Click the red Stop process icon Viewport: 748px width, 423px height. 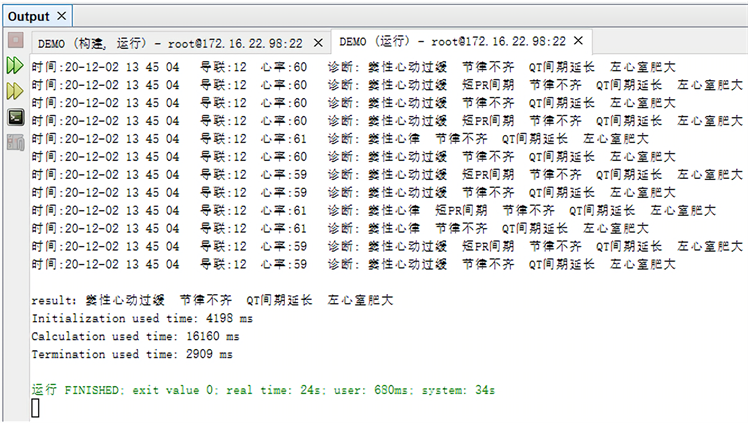(15, 40)
